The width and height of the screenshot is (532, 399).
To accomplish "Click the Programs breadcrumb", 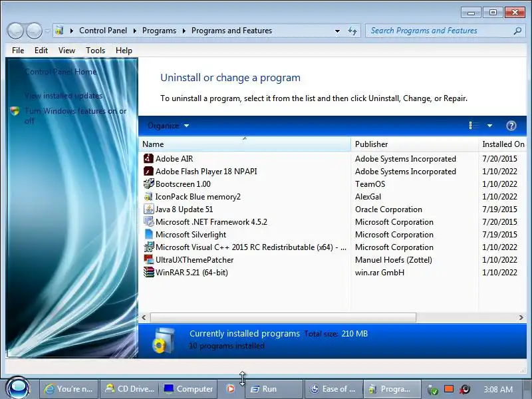I will (159, 31).
